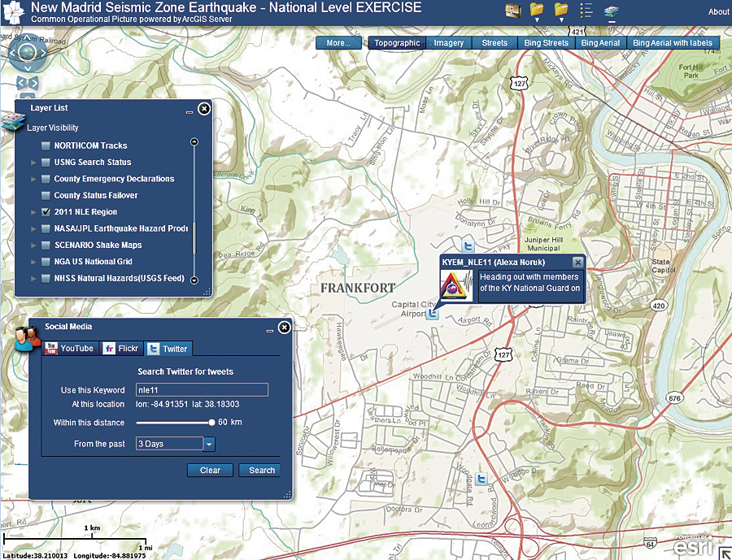This screenshot has width=732, height=560.
Task: Expand the 2011 NLE Region layer
Action: point(33,212)
